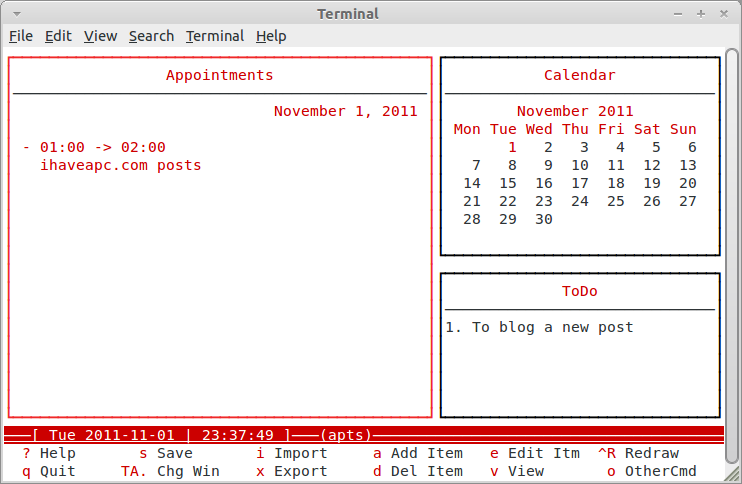Click the 'a Add Item' command hint
This screenshot has height=484, width=742.
418,453
